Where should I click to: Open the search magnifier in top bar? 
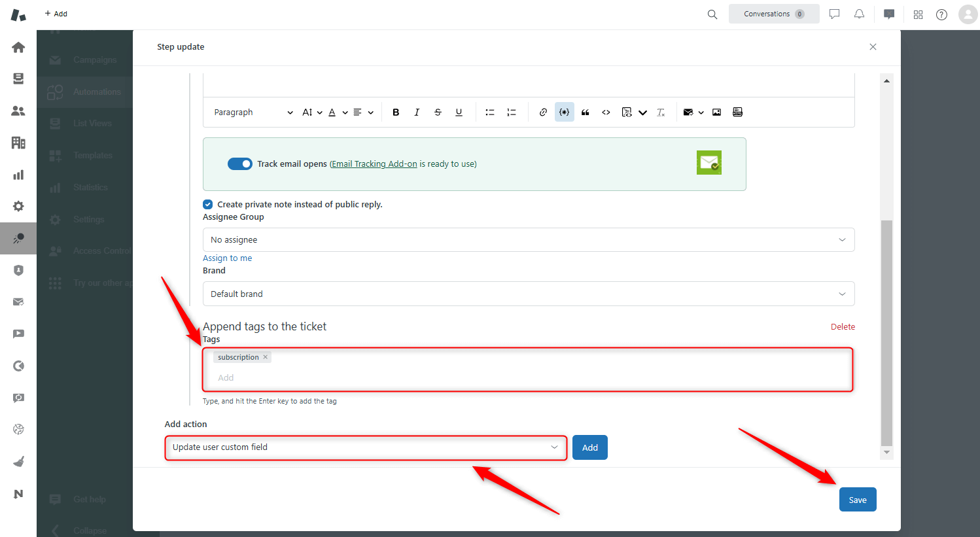[712, 14]
